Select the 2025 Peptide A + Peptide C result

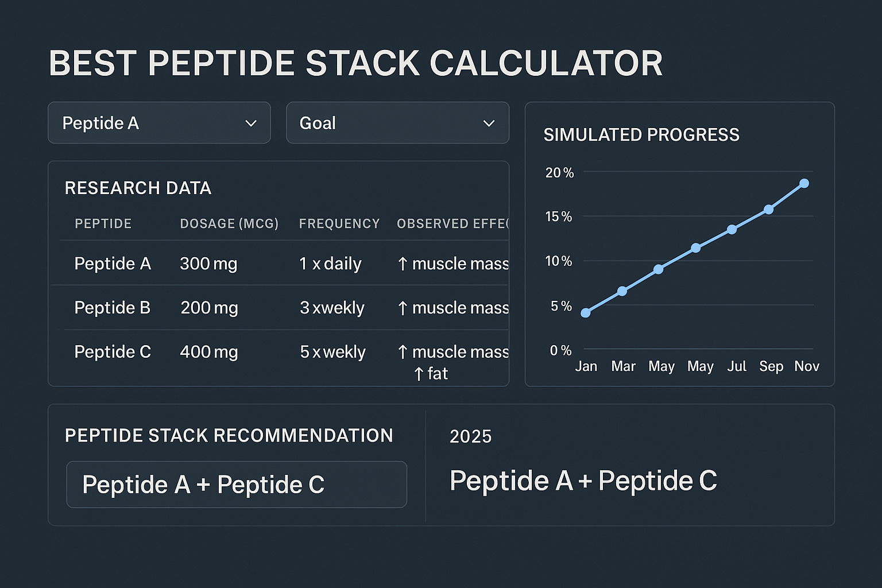tap(583, 481)
